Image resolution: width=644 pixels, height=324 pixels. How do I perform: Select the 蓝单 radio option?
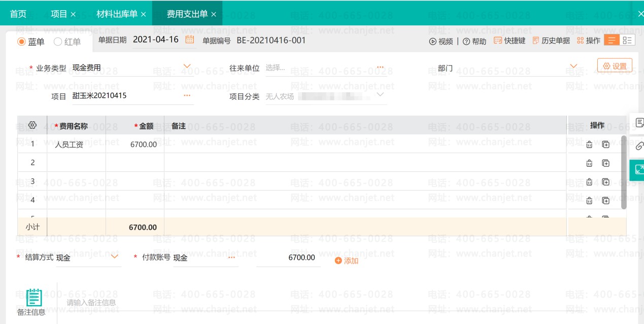31,42
